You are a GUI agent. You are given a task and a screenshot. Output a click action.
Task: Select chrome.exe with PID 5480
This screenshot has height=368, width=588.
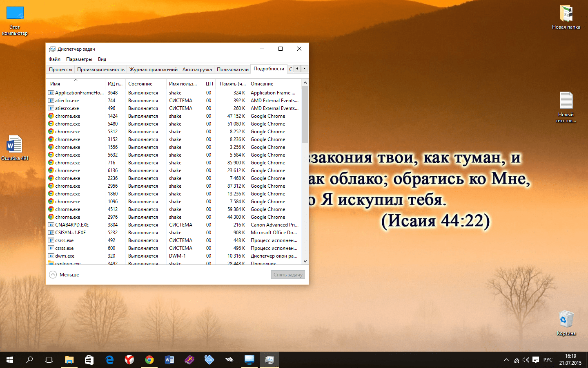click(174, 124)
